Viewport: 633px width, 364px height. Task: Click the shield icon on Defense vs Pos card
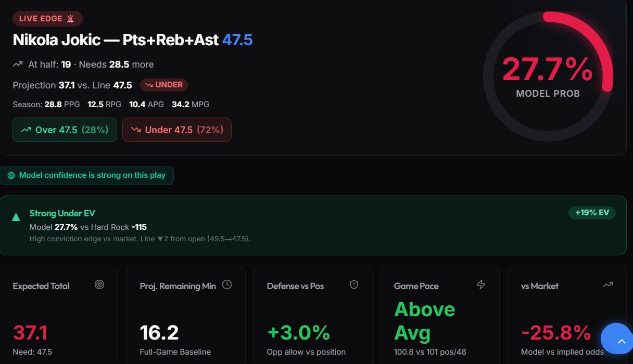[x=354, y=284]
